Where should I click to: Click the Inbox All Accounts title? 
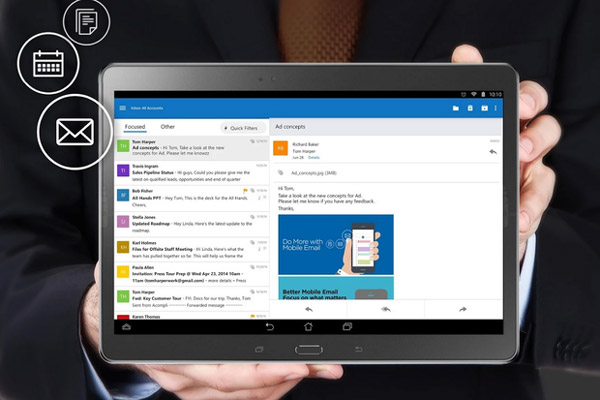tap(147, 108)
